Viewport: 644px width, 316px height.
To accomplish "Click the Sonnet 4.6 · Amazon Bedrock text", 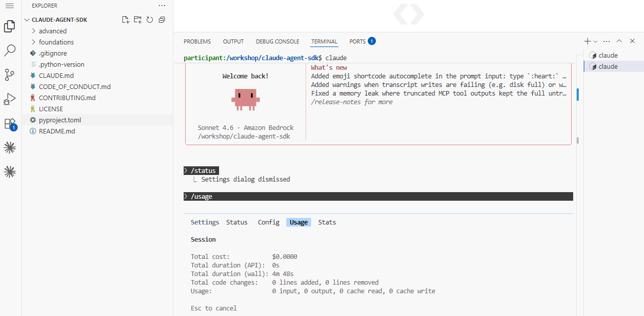I will click(x=245, y=128).
